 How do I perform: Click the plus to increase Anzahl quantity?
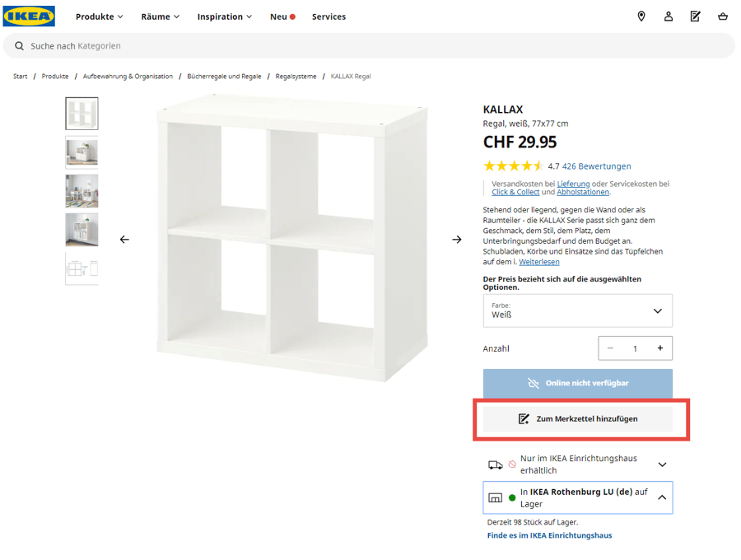(x=659, y=348)
